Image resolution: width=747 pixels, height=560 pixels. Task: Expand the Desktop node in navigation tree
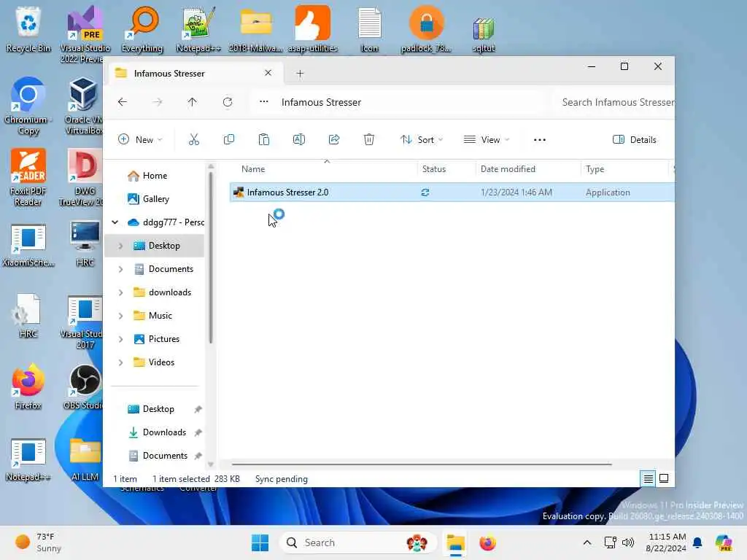120,246
